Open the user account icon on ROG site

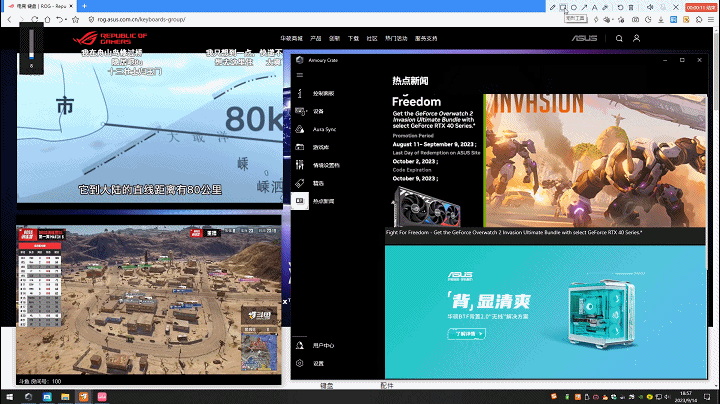636,39
